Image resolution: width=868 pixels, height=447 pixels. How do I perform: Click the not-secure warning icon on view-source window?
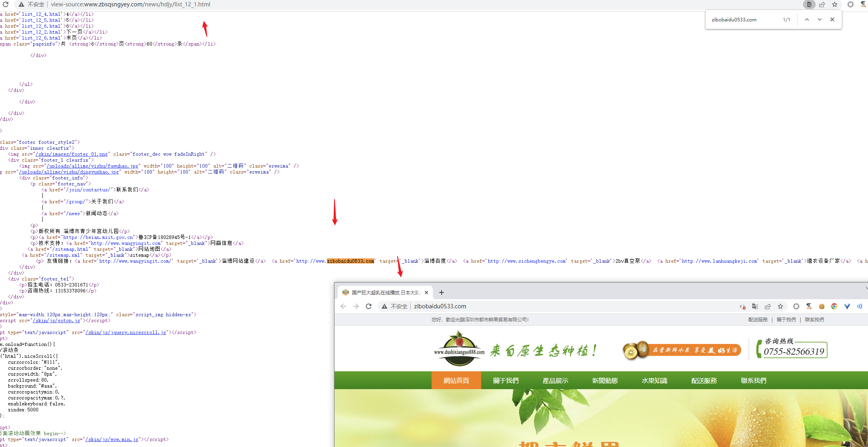[x=21, y=4]
